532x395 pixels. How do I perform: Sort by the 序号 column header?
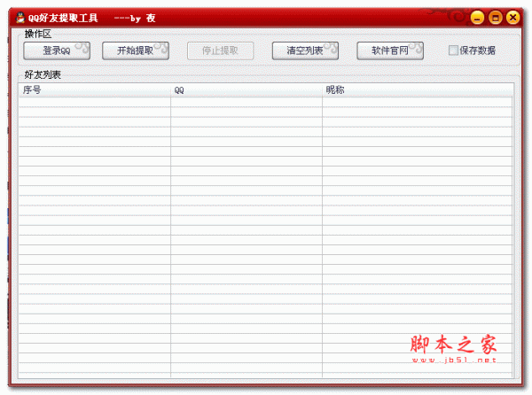[94, 90]
